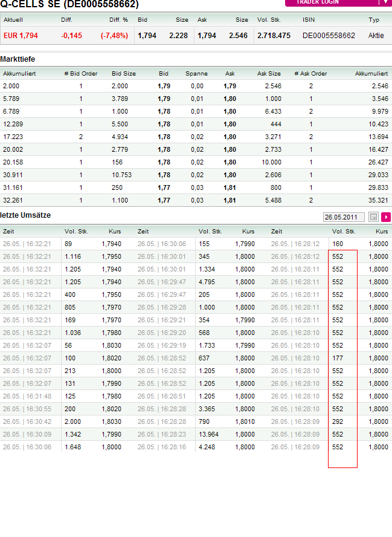Click the 13.964 trade volume cell
The image size is (392, 537).
tap(208, 434)
